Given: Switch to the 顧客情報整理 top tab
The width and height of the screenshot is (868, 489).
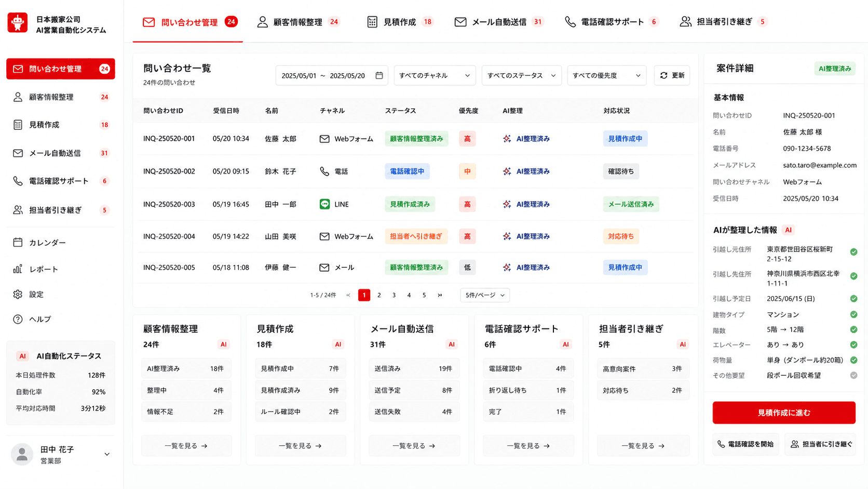Looking at the screenshot, I should (299, 22).
